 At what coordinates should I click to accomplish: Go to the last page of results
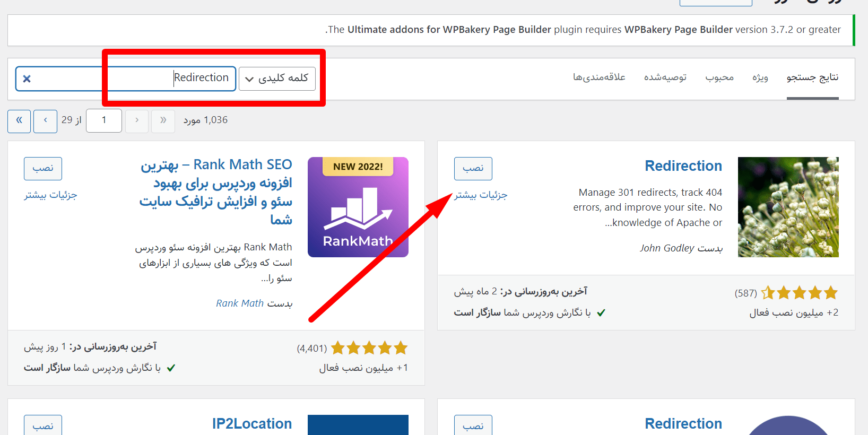[19, 121]
